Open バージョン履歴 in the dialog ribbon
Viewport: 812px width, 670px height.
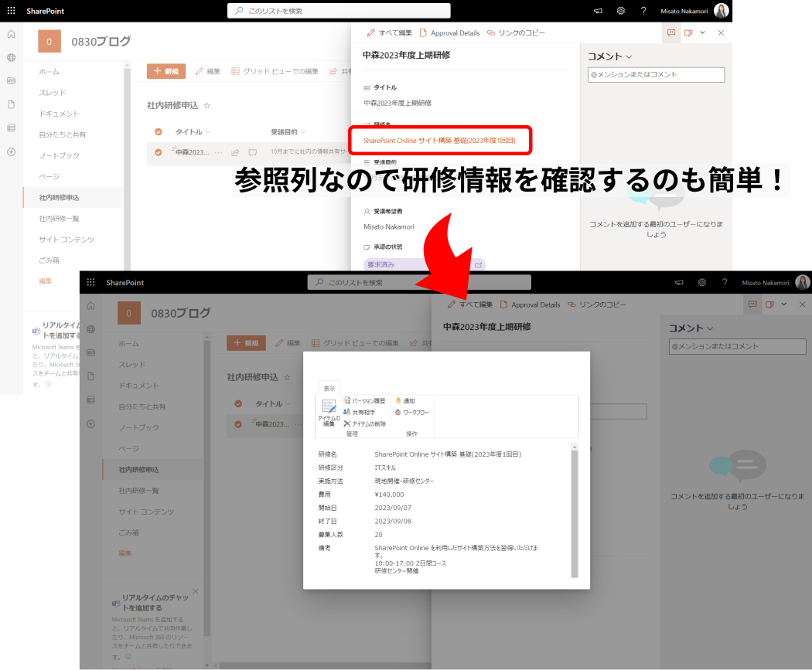tap(364, 400)
